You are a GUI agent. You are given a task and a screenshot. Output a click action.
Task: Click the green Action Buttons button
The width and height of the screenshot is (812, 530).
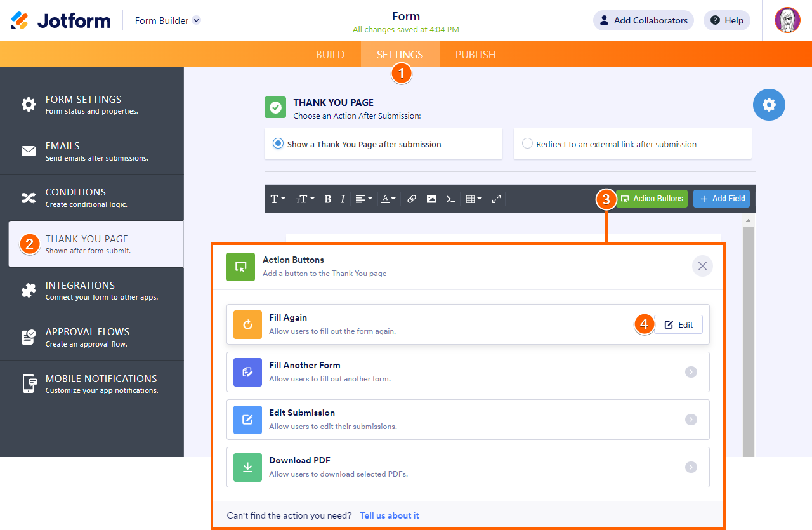click(652, 199)
